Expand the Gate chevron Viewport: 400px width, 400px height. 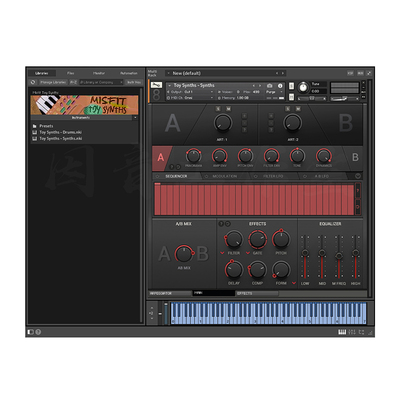pyautogui.click(x=248, y=253)
